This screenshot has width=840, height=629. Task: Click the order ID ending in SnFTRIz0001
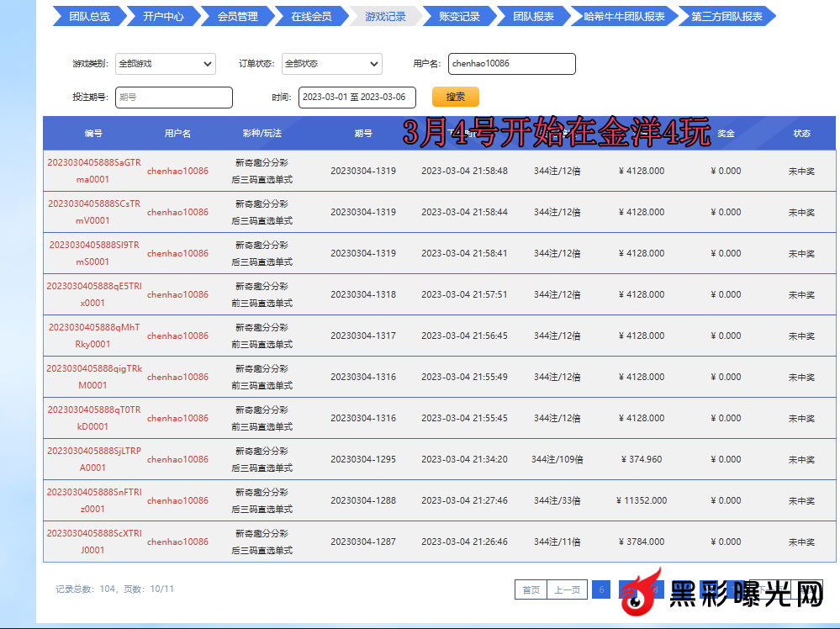93,500
